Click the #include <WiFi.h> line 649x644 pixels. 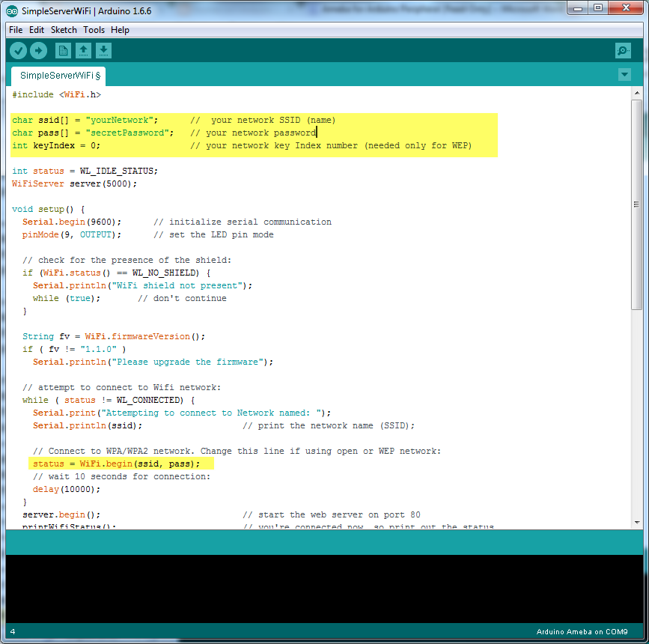coord(56,95)
